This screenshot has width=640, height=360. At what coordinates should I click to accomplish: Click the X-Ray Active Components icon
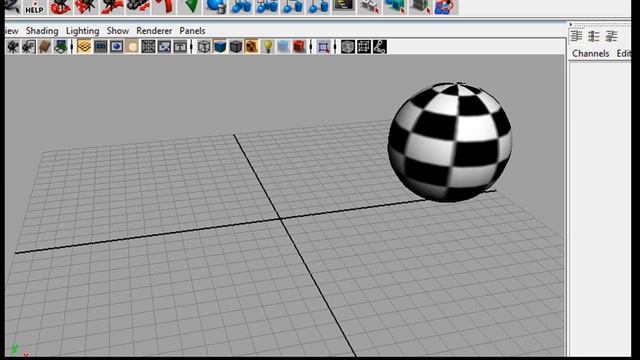click(364, 47)
